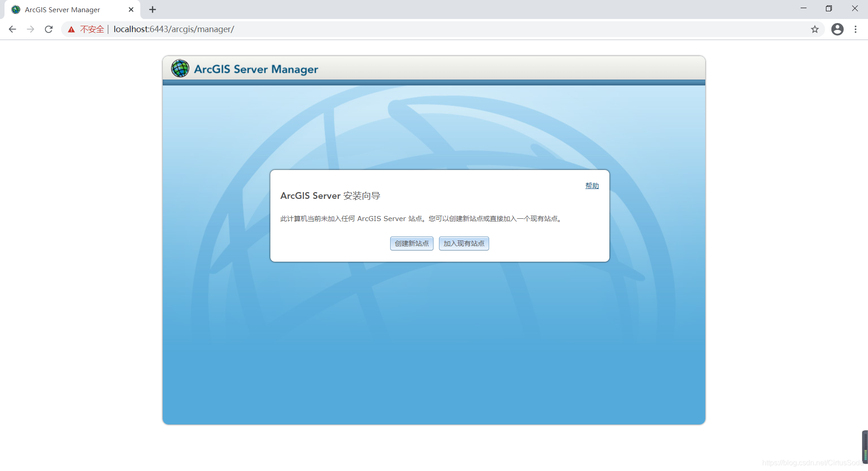Viewport: 868px width, 471px height.
Task: Click the 此计算机当前未加入任何 description text
Action: (421, 219)
